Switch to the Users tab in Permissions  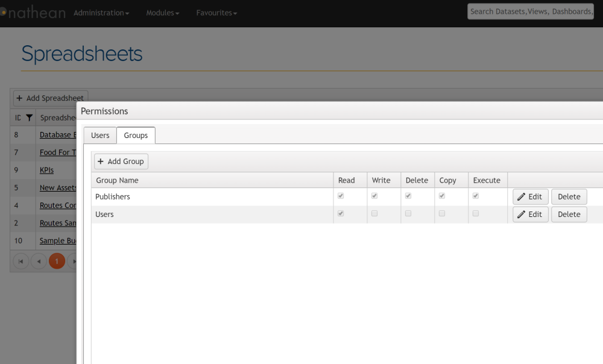[x=99, y=135]
